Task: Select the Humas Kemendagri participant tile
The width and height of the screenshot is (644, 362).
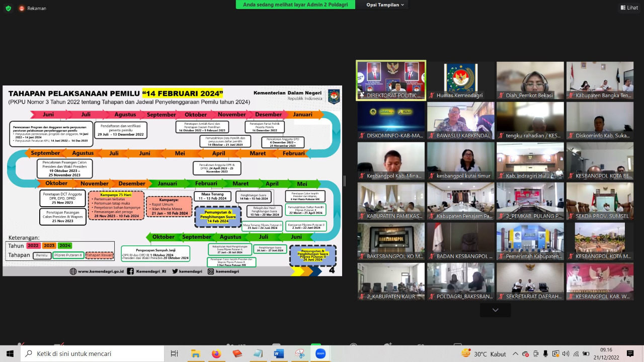Action: coord(460,80)
